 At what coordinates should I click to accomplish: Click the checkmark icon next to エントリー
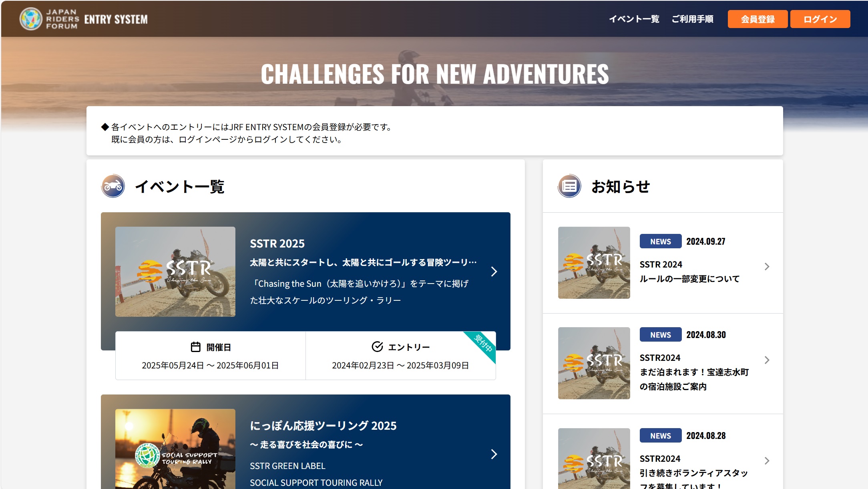pyautogui.click(x=377, y=347)
